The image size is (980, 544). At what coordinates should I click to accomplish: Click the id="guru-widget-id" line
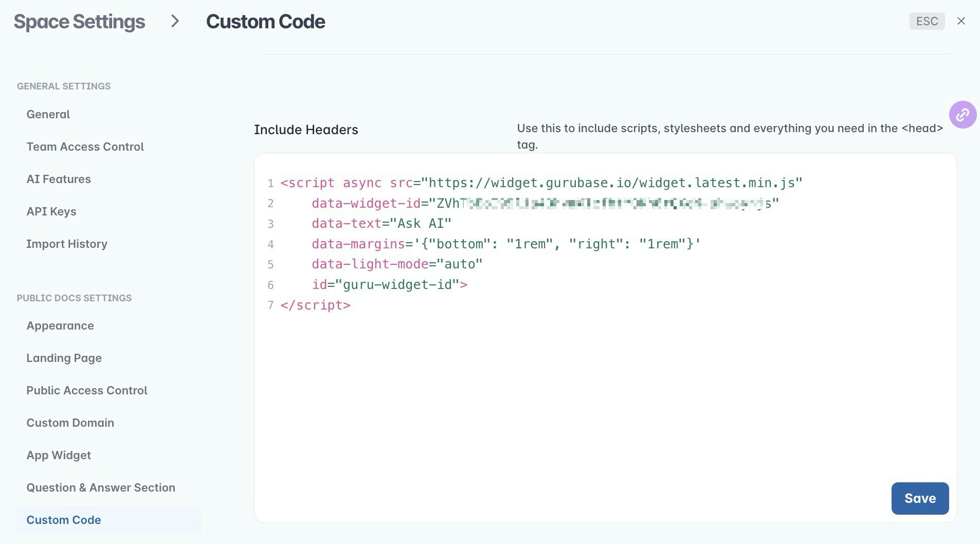click(x=389, y=285)
